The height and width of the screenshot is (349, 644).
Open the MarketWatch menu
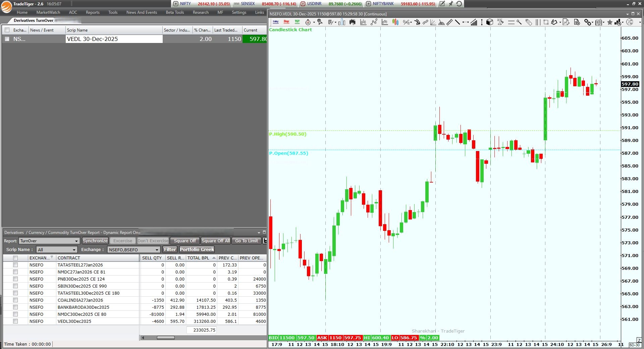48,12
